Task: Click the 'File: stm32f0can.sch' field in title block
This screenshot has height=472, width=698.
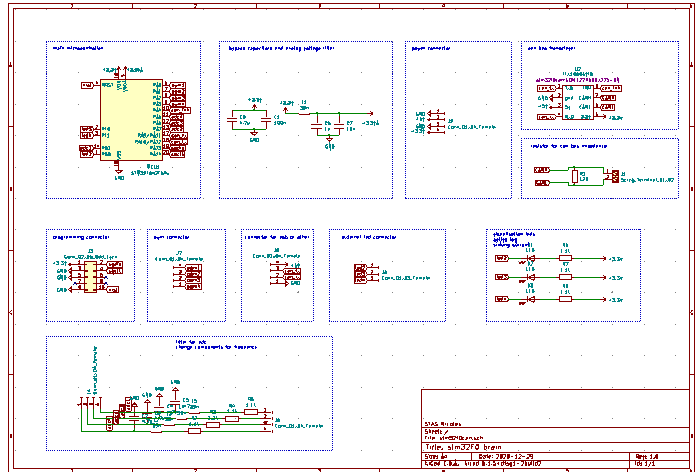Action: [x=454, y=438]
